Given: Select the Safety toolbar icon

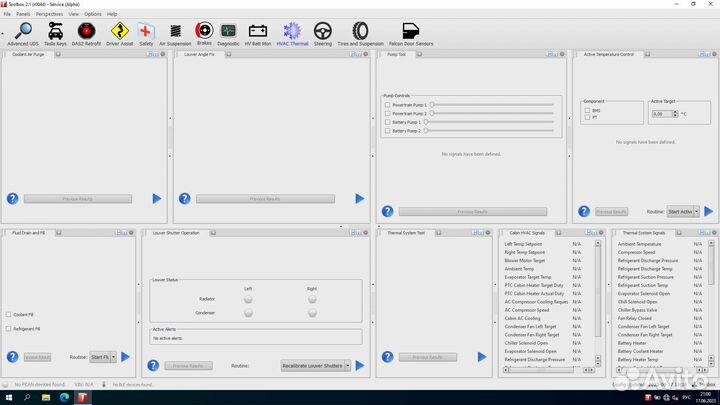Looking at the screenshot, I should click(146, 34).
